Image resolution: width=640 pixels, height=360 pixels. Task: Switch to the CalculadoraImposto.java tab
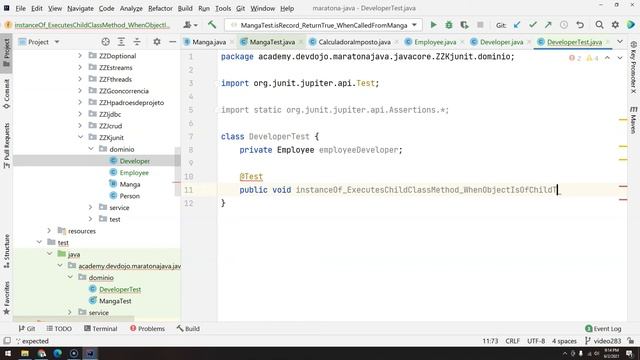(354, 42)
